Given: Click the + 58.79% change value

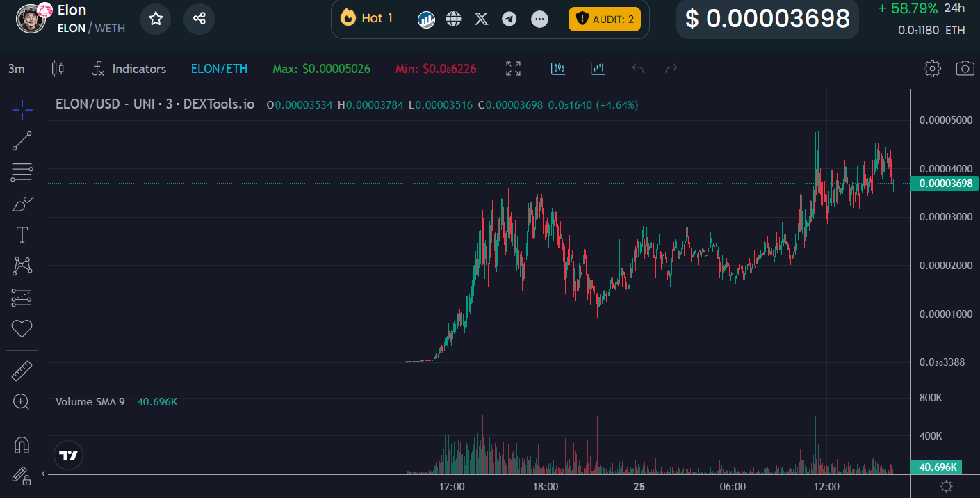Looking at the screenshot, I should click(908, 8).
